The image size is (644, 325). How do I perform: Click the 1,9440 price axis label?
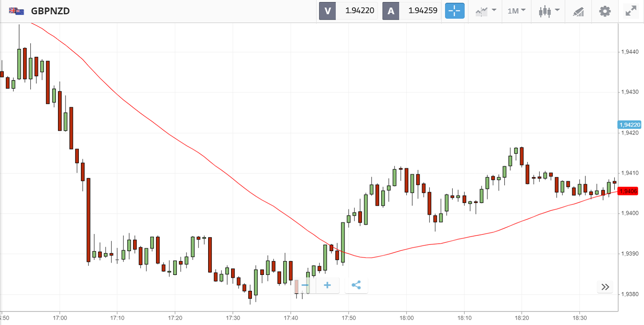629,52
